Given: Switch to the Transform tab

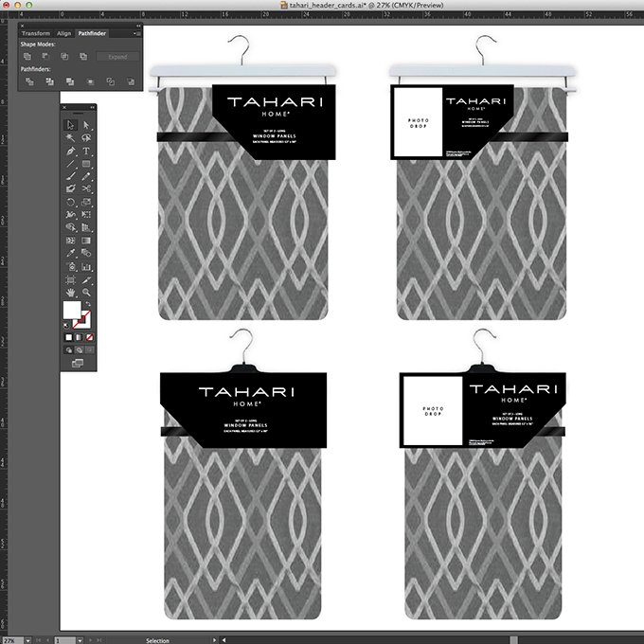Looking at the screenshot, I should pos(36,33).
